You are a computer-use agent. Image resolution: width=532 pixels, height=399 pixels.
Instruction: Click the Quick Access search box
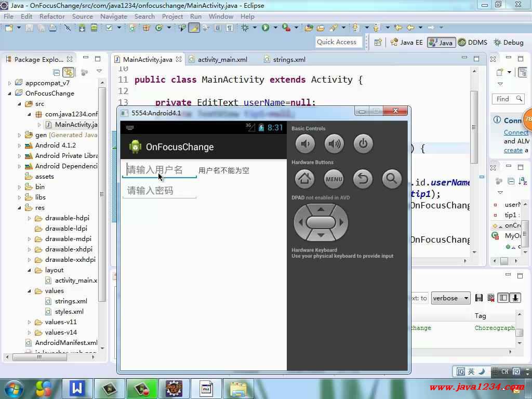point(338,42)
